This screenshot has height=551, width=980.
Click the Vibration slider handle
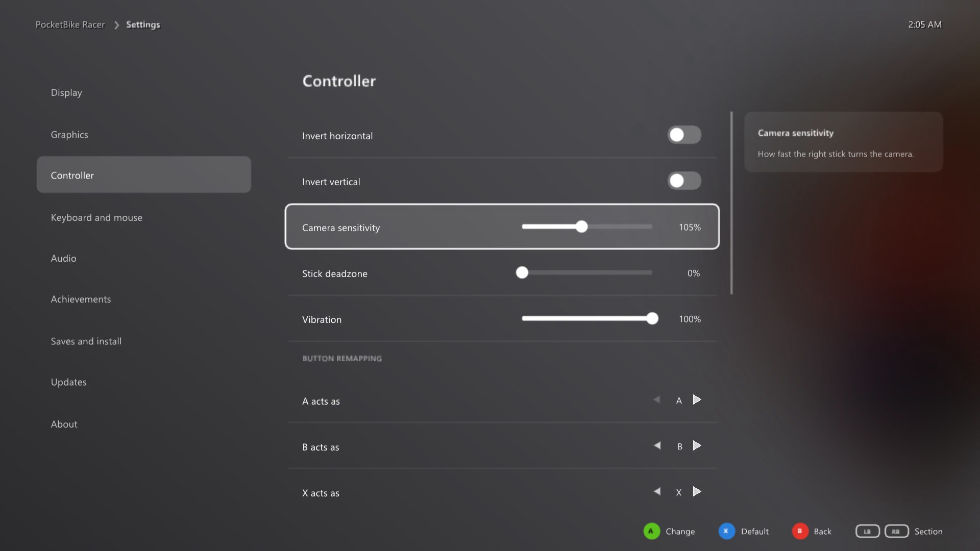(x=652, y=318)
